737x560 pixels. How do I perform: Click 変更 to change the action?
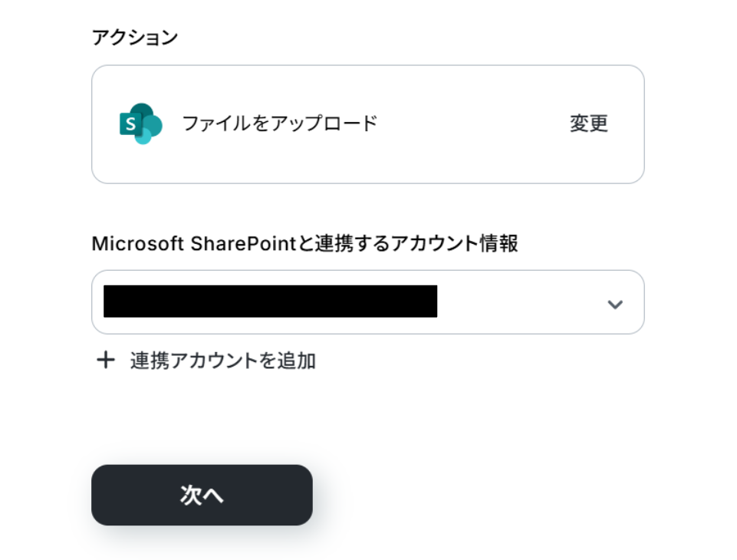point(588,124)
